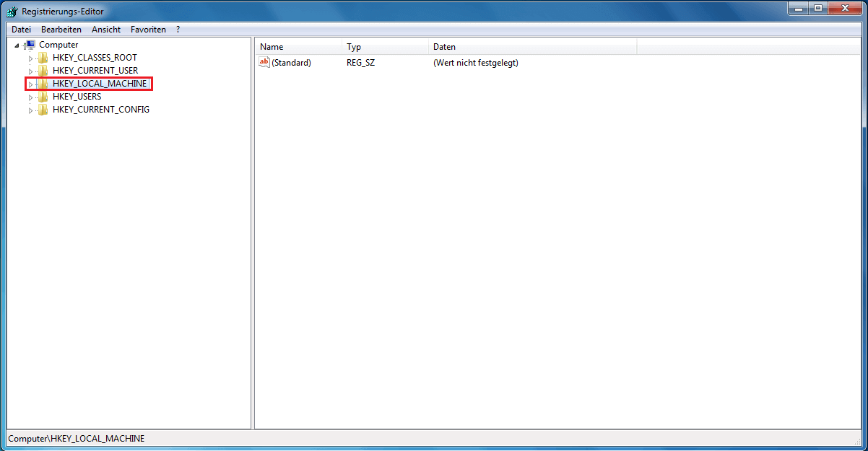Image resolution: width=868 pixels, height=451 pixels.
Task: Select the Computer tree label
Action: pyautogui.click(x=58, y=45)
